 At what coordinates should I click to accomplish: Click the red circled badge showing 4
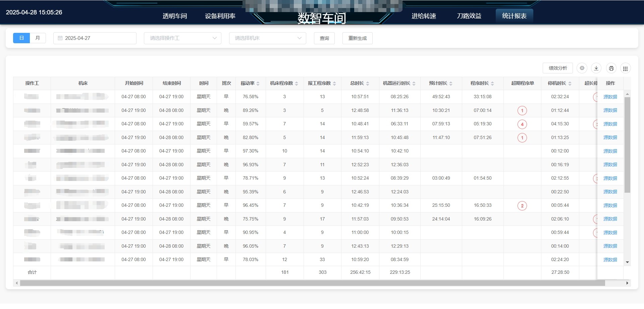coord(522,124)
